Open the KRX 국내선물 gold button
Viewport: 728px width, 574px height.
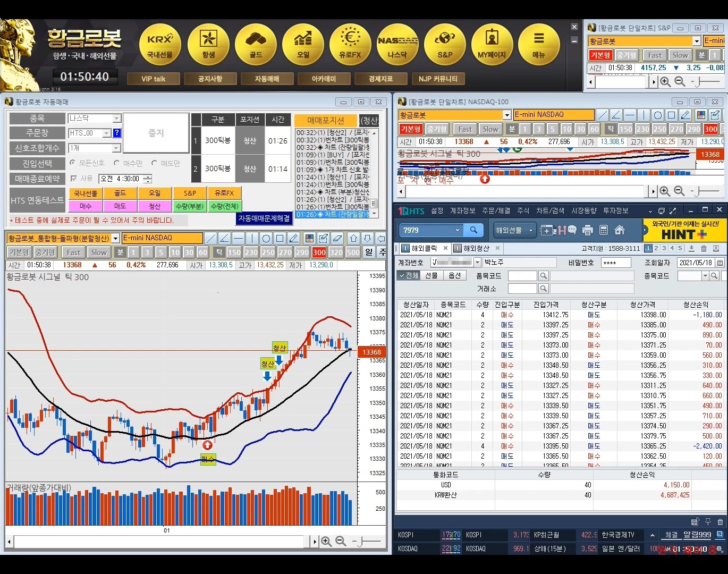point(160,45)
